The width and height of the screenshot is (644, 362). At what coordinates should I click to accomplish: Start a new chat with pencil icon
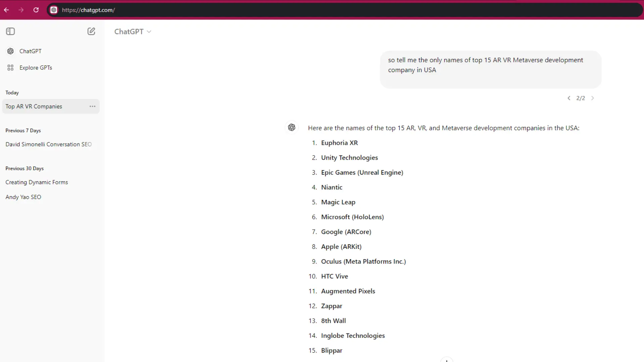point(91,32)
